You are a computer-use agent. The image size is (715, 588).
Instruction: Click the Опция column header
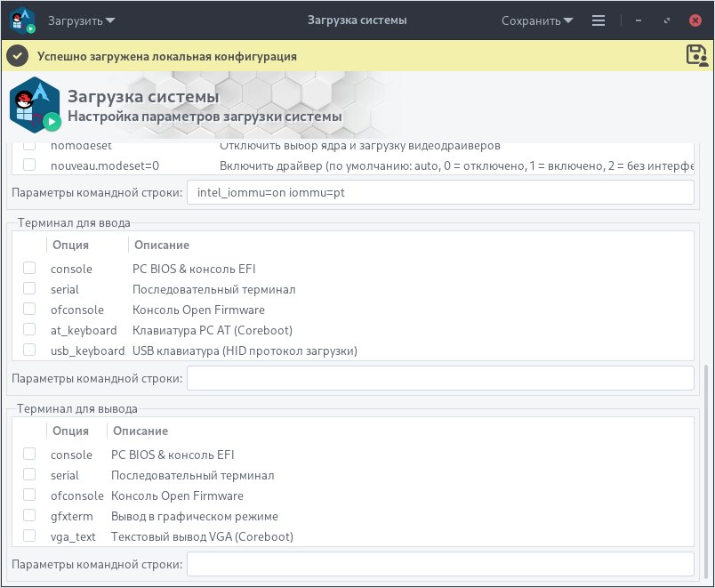point(71,245)
